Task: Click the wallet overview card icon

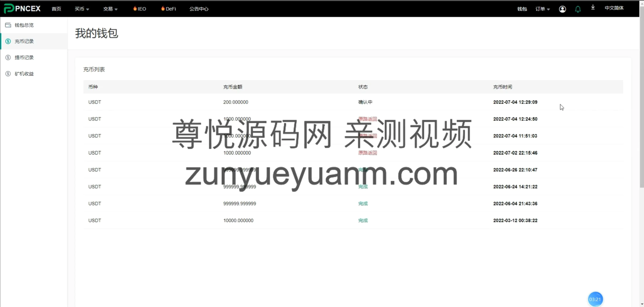Action: [8, 25]
